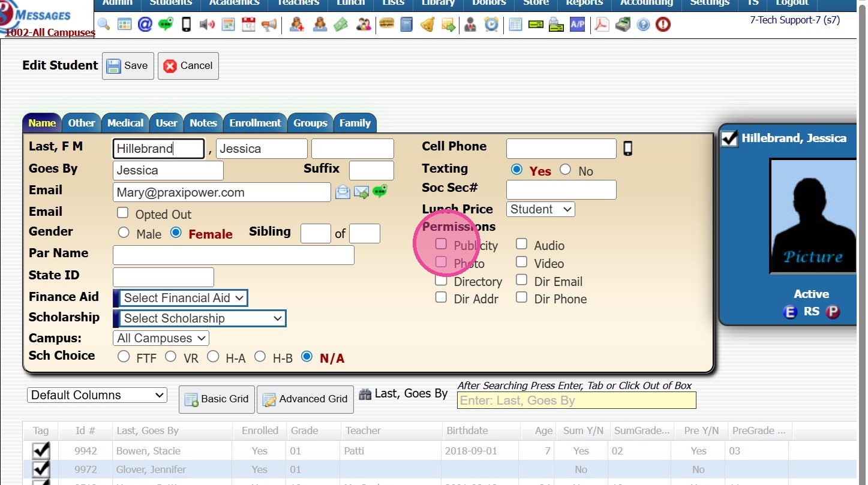Click the blue book library icon
Screen dimensions: 868x485
(407, 24)
